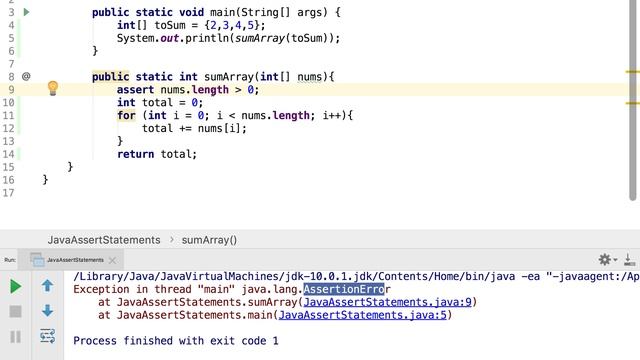Click the editor vertical scrollbar
This screenshot has height=360, width=640.
coord(633,100)
